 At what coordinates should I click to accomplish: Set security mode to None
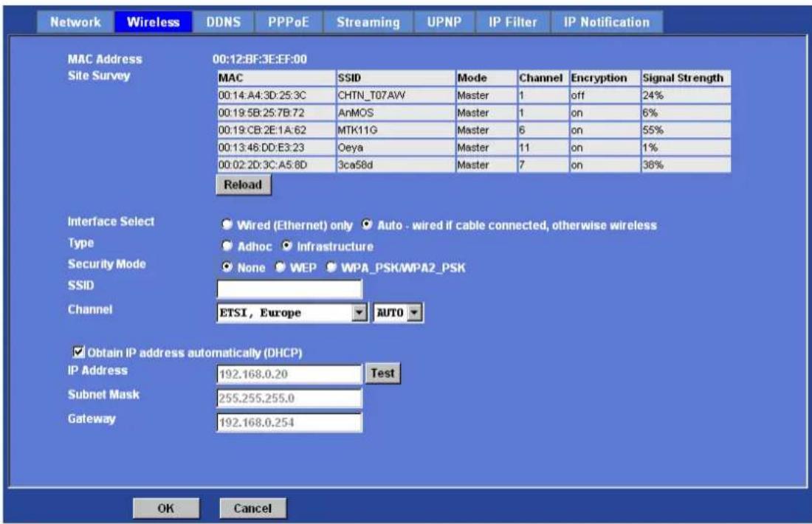point(227,267)
